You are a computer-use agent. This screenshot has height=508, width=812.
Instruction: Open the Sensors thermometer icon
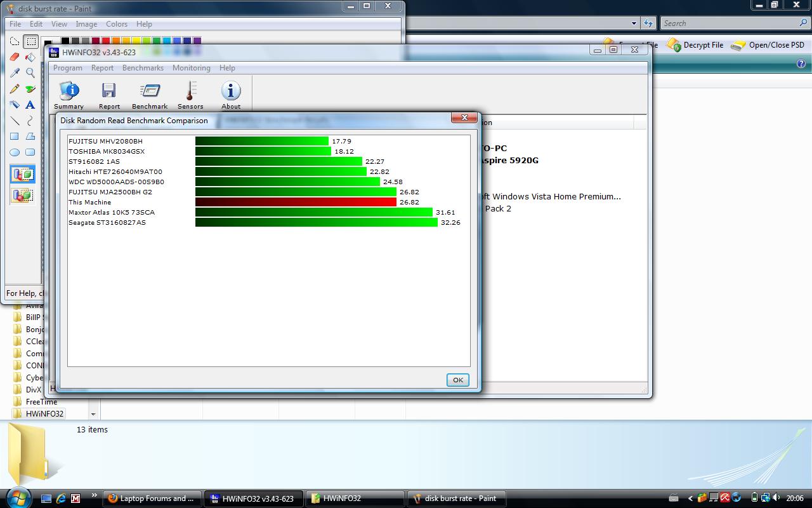[190, 95]
